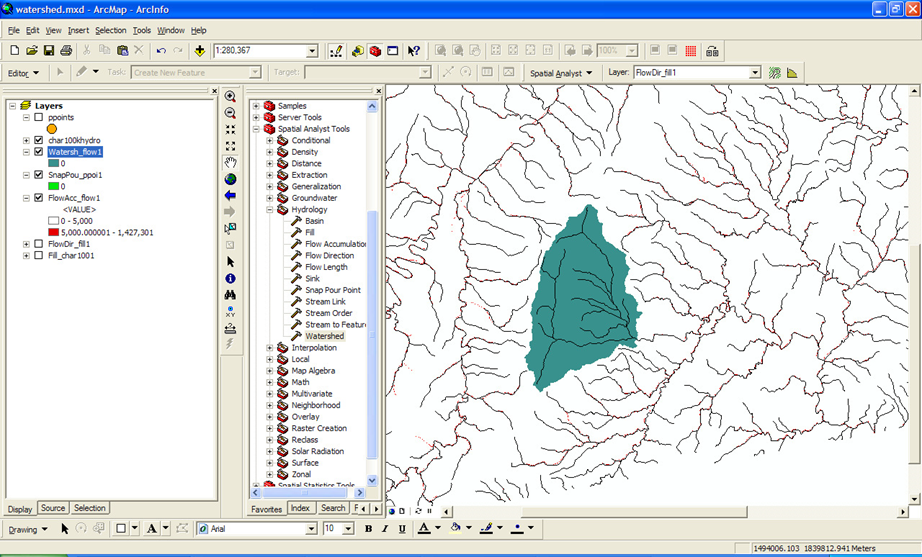The image size is (922, 557).
Task: Click the Select Features tool
Action: [230, 228]
